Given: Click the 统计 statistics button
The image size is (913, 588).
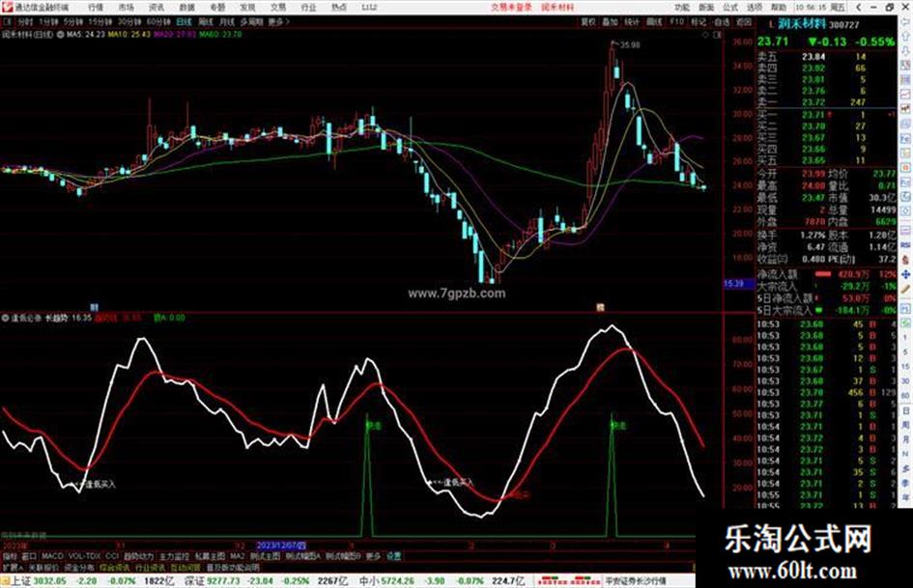Looking at the screenshot, I should tap(632, 21).
